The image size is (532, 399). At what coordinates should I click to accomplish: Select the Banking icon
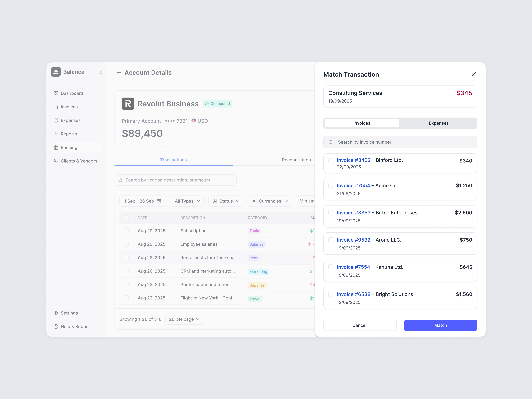tap(56, 147)
